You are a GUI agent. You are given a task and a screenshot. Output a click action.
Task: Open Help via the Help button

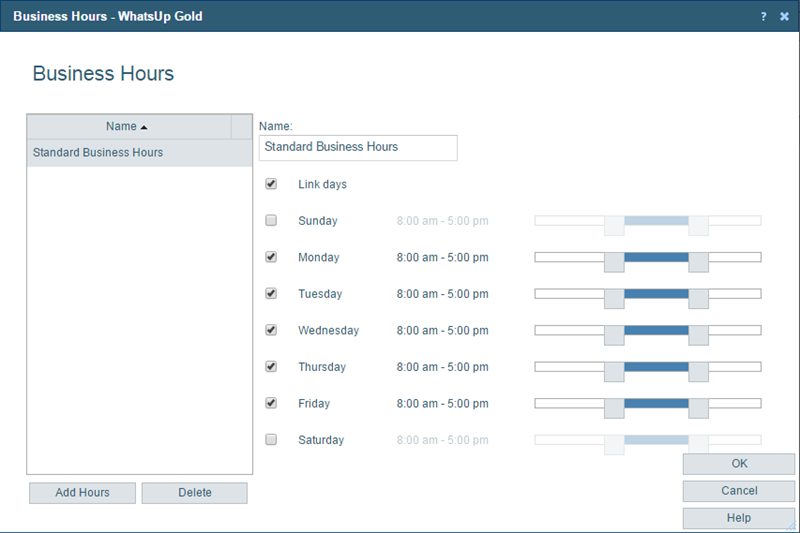(739, 518)
